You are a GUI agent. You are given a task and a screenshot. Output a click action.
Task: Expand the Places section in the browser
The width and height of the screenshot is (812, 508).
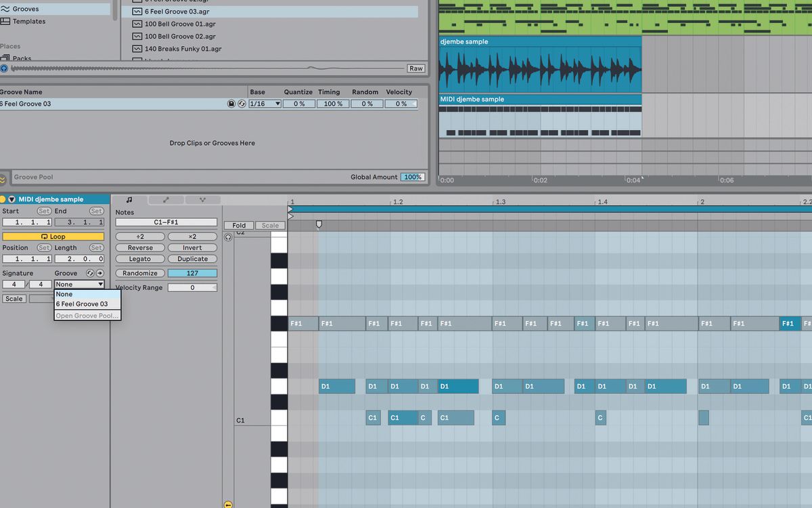pos(9,46)
